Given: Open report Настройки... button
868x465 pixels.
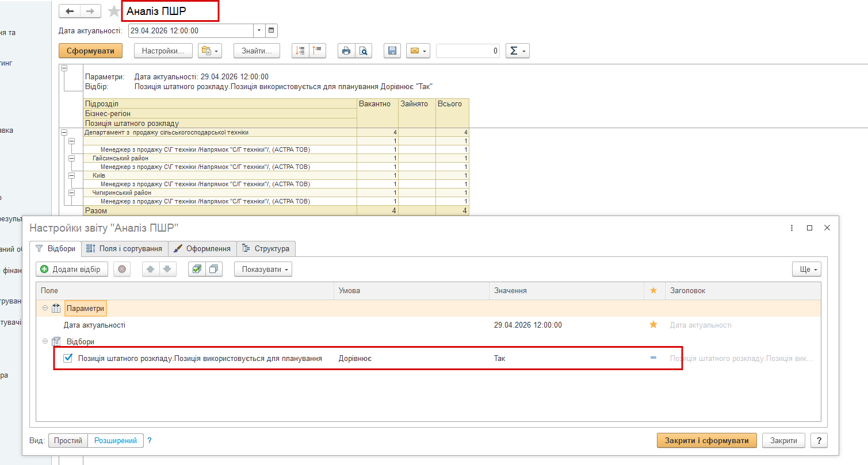Looking at the screenshot, I should (x=163, y=51).
